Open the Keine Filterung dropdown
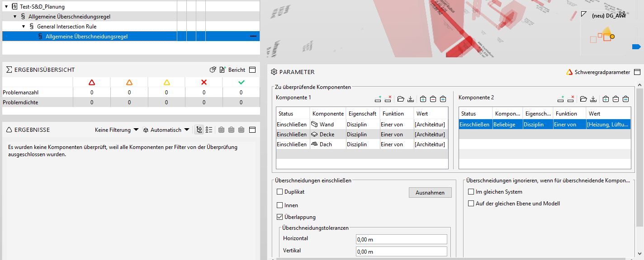 coord(117,130)
